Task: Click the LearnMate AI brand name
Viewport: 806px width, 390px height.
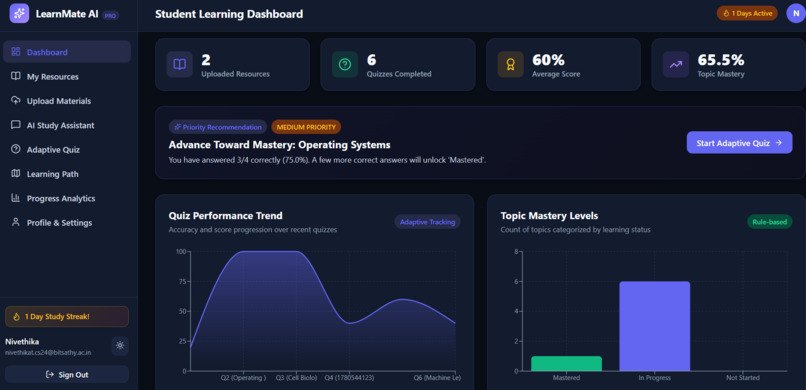Action: click(x=67, y=14)
